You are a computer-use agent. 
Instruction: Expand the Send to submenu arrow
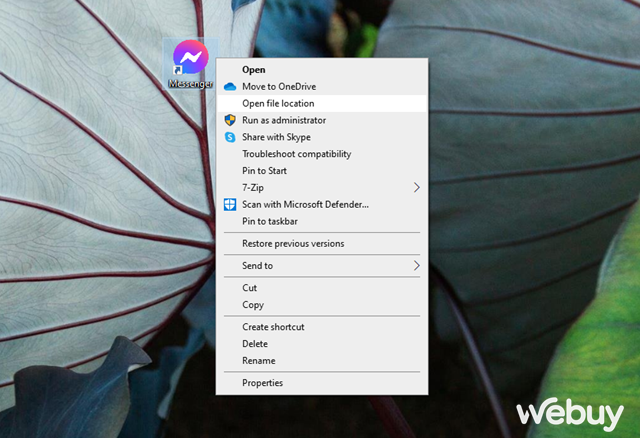click(416, 266)
